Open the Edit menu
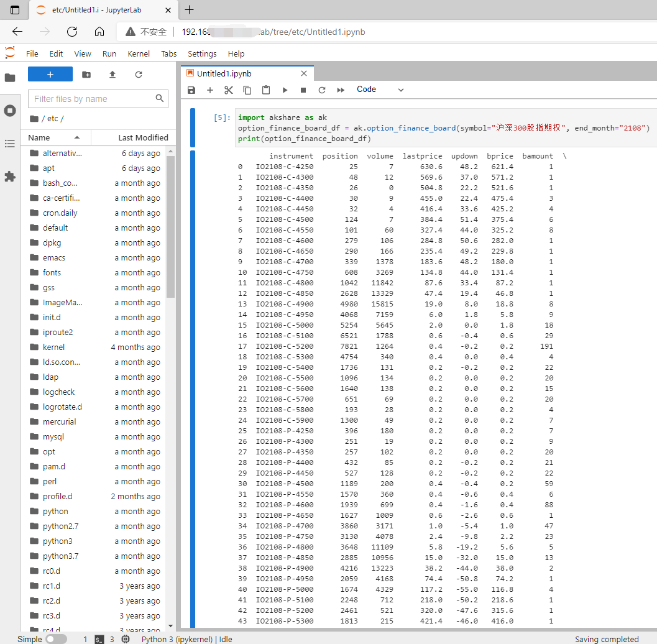 pos(56,53)
